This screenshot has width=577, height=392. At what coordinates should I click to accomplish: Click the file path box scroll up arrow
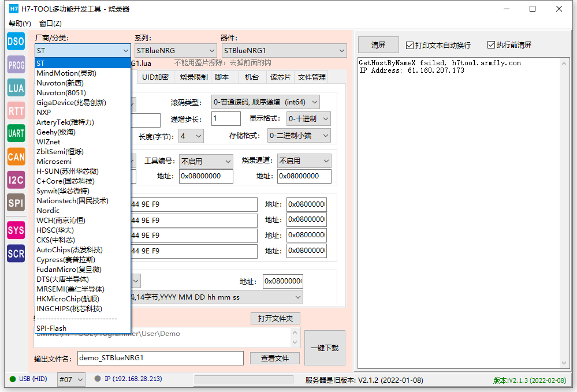(295, 333)
